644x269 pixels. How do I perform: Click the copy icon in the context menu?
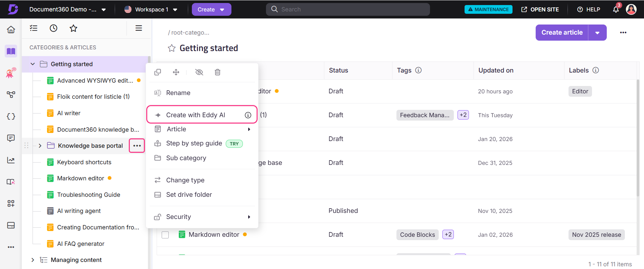coord(158,72)
